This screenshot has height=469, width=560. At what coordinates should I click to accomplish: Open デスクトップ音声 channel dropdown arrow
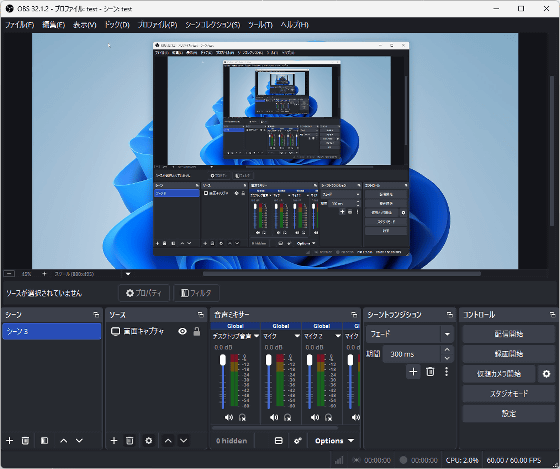(x=256, y=336)
